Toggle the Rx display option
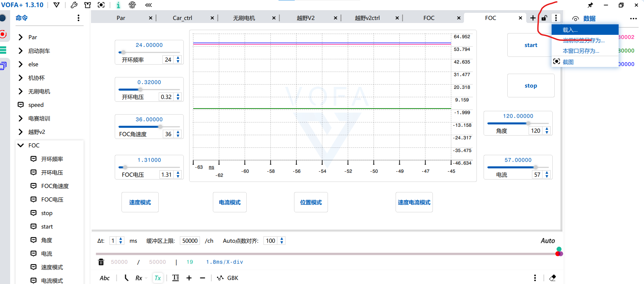644x284 pixels. point(139,278)
